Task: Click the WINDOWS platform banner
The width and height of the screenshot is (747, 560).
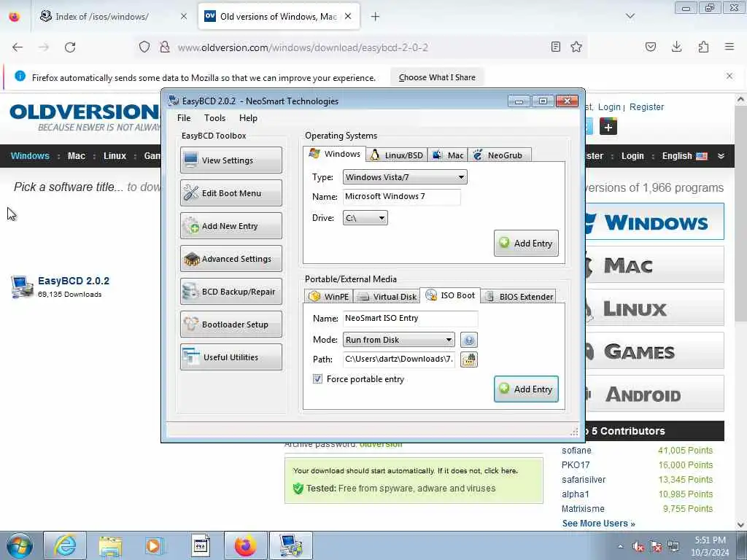Action: coord(654,222)
